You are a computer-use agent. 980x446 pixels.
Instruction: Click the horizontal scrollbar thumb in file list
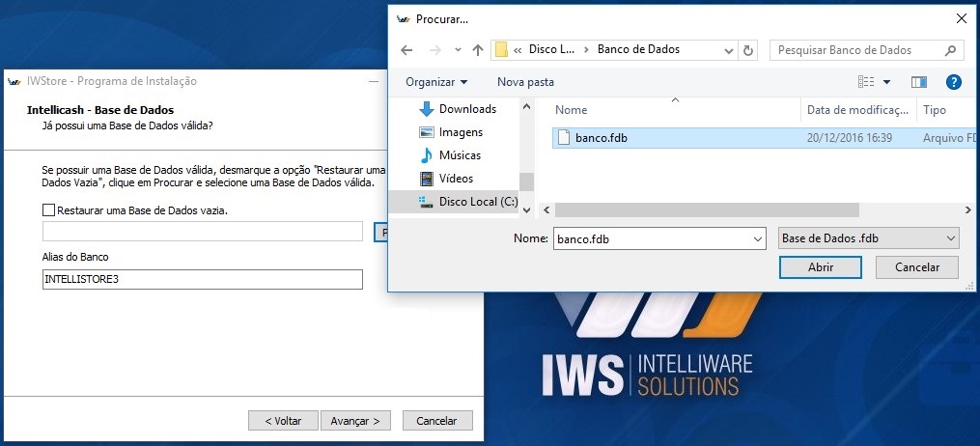[x=707, y=209]
